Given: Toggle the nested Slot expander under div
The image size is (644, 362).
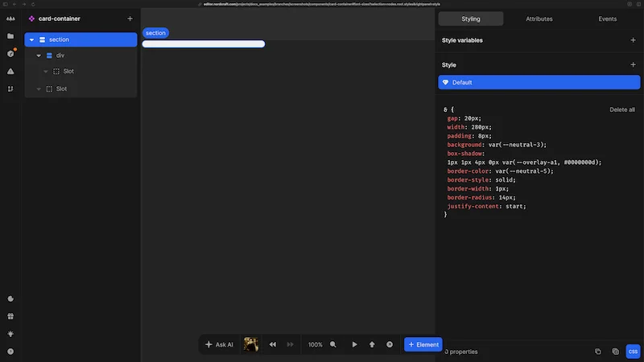Looking at the screenshot, I should click(46, 72).
